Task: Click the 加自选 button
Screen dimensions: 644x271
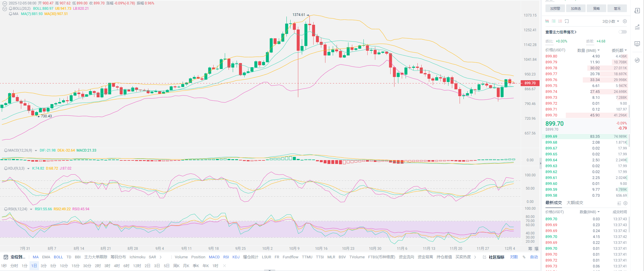Action: [x=576, y=9]
